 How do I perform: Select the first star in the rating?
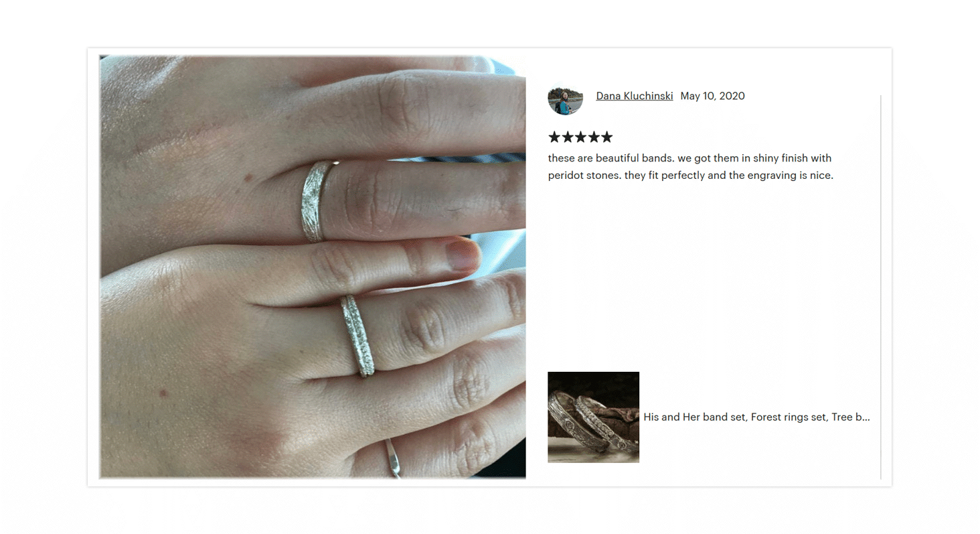[554, 137]
